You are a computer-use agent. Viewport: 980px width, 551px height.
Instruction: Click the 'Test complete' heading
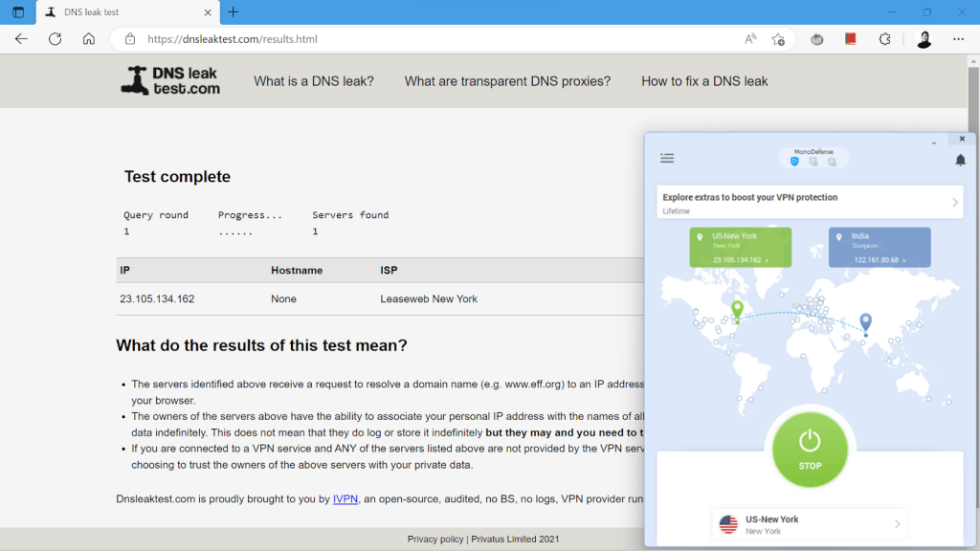click(177, 177)
